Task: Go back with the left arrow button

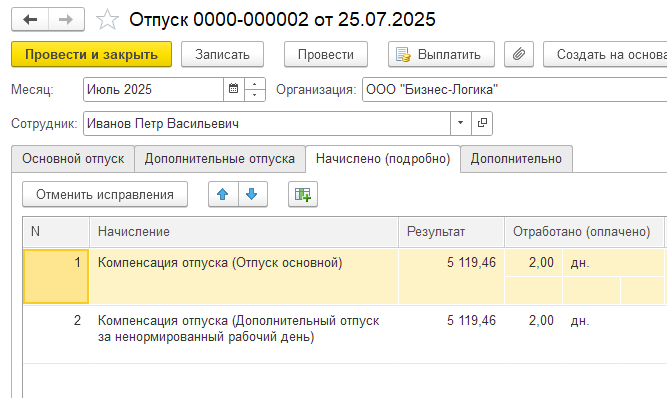Action: (30, 20)
